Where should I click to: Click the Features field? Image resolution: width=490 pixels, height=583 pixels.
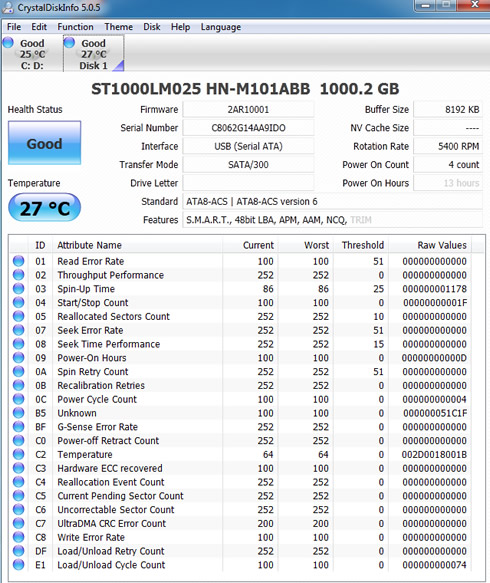[x=332, y=220]
